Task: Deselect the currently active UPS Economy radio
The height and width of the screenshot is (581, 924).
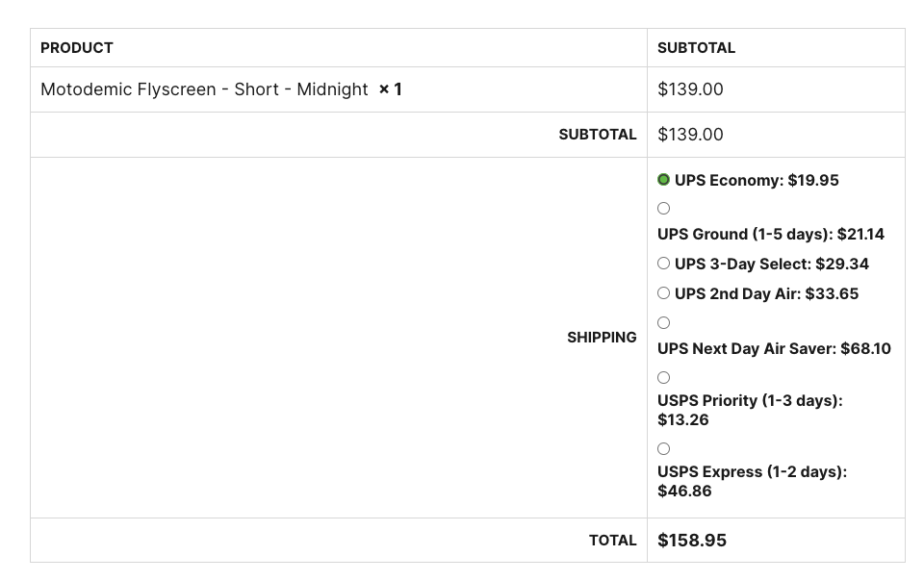Action: [x=663, y=180]
